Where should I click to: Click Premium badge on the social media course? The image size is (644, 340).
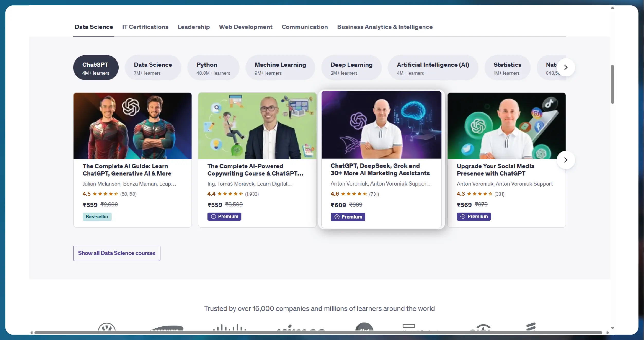point(474,216)
